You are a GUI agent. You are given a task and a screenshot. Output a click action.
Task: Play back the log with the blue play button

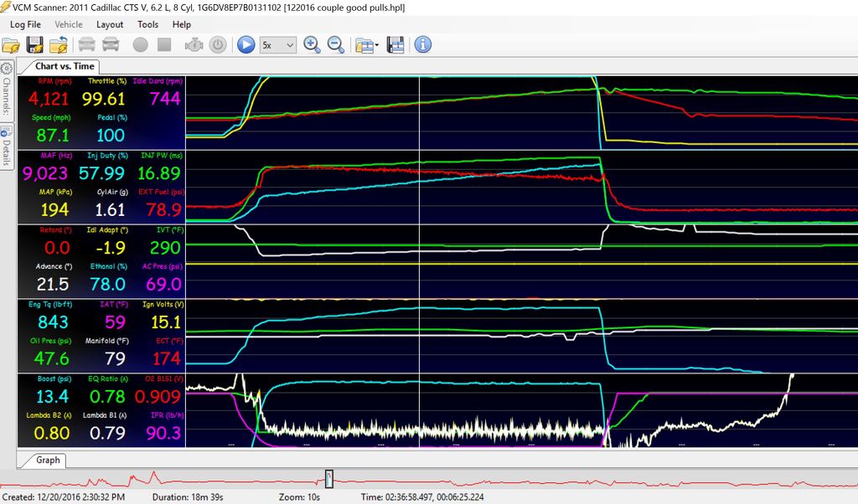click(x=246, y=45)
